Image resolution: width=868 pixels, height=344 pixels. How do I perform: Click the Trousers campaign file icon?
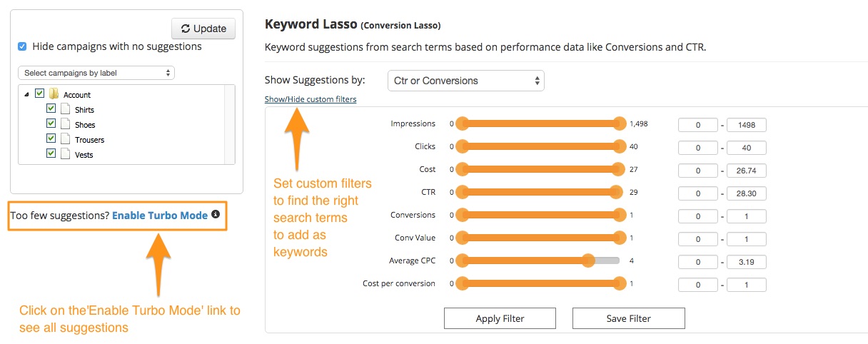point(65,139)
